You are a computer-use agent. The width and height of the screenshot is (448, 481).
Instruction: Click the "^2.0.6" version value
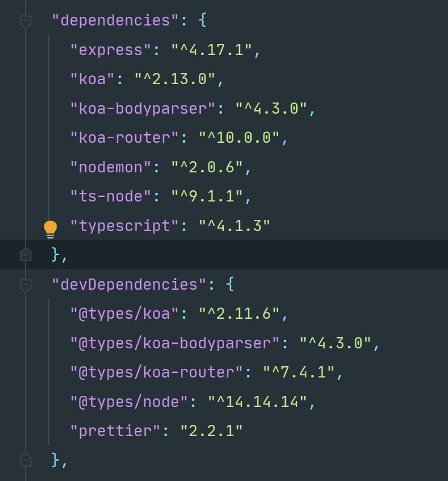(x=207, y=167)
